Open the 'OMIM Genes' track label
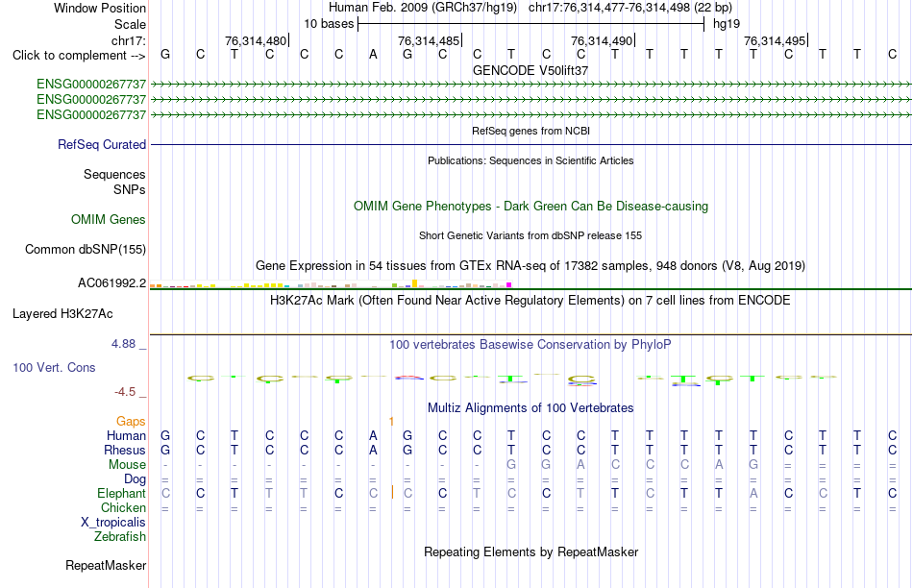Viewport: 913px width, 588px height. pyautogui.click(x=109, y=219)
